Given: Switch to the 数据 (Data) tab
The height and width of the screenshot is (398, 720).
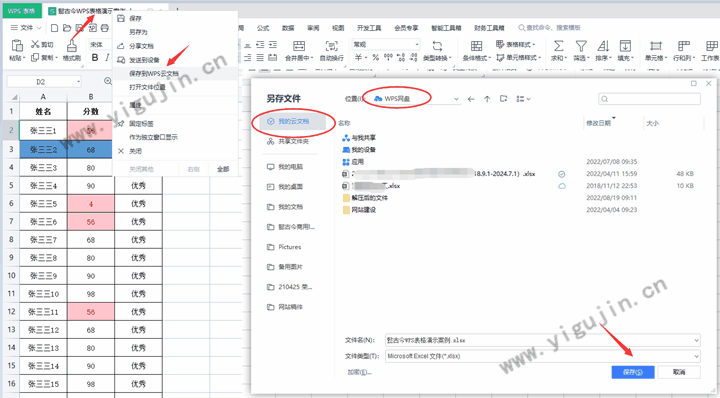Looking at the screenshot, I should click(x=288, y=28).
